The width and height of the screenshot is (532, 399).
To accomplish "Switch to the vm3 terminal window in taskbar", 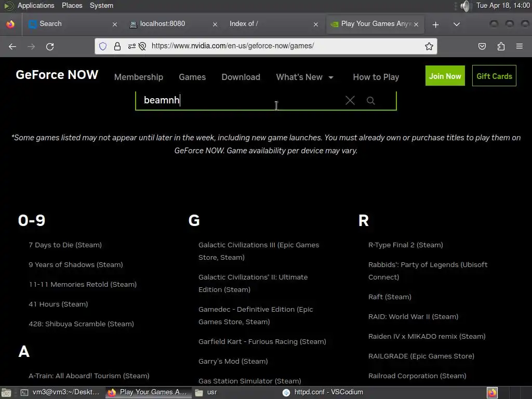I will point(60,393).
